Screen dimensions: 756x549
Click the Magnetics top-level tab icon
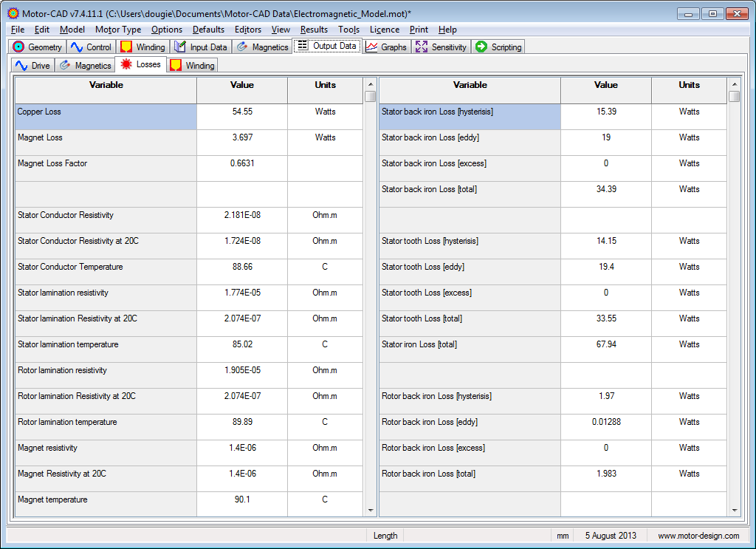click(242, 47)
